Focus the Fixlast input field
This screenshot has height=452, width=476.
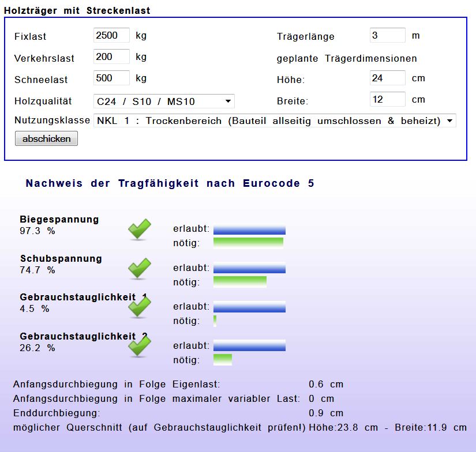(x=111, y=36)
